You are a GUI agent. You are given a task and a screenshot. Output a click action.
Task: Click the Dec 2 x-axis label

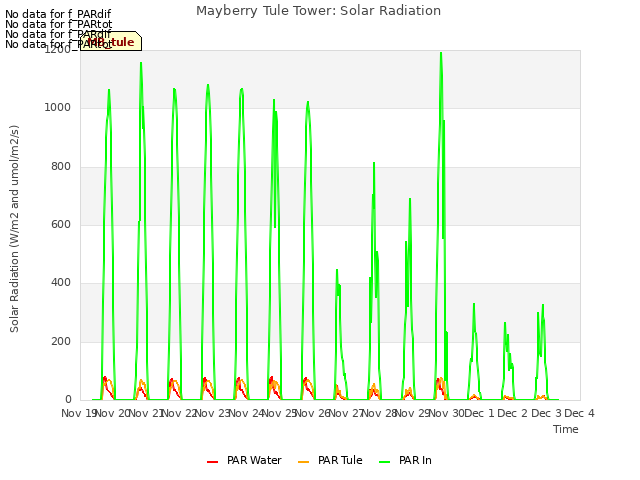pos(513,413)
